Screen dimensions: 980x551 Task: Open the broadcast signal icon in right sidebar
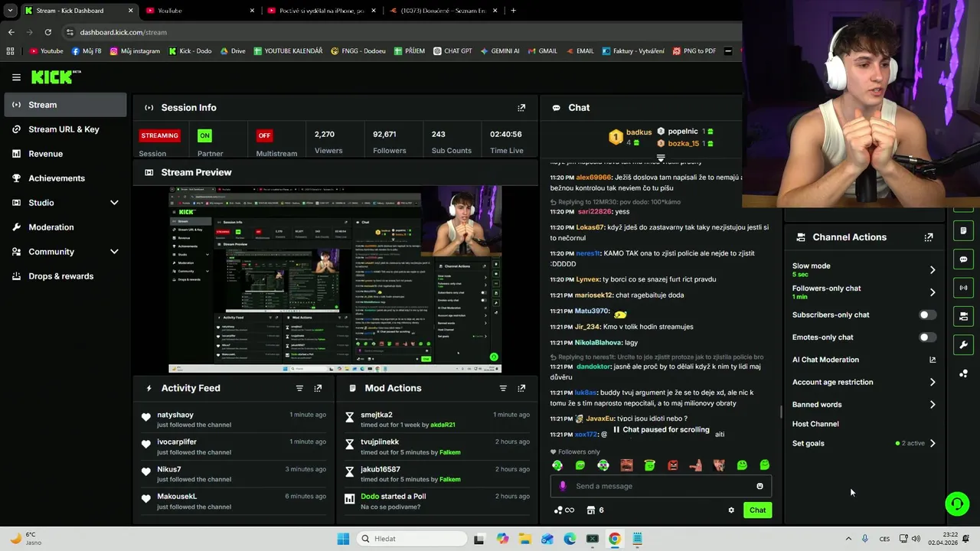pyautogui.click(x=963, y=288)
